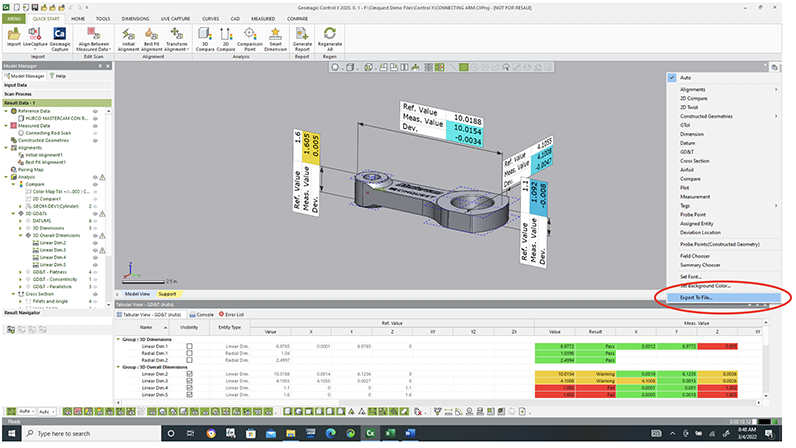
Task: Collapse the 3D GD&Ts tree node
Action: pos(13,214)
